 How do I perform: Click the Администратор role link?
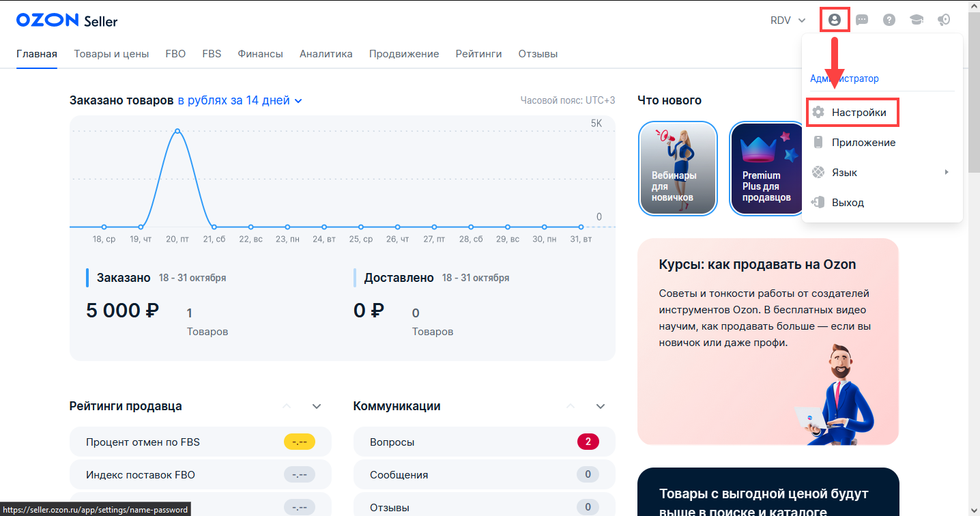(x=844, y=78)
